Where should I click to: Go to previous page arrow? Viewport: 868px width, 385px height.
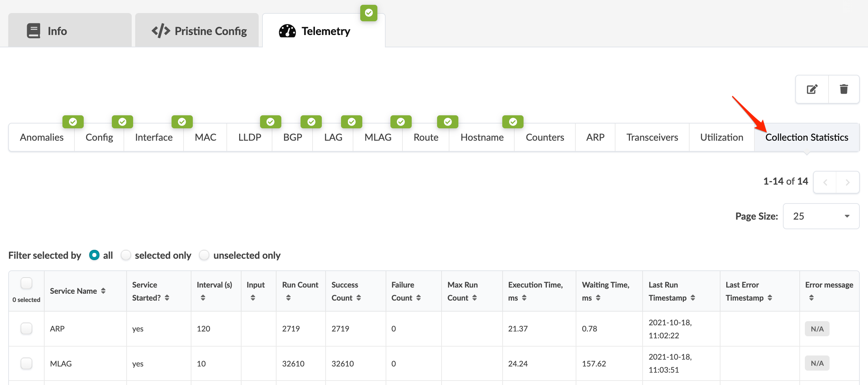tap(825, 182)
